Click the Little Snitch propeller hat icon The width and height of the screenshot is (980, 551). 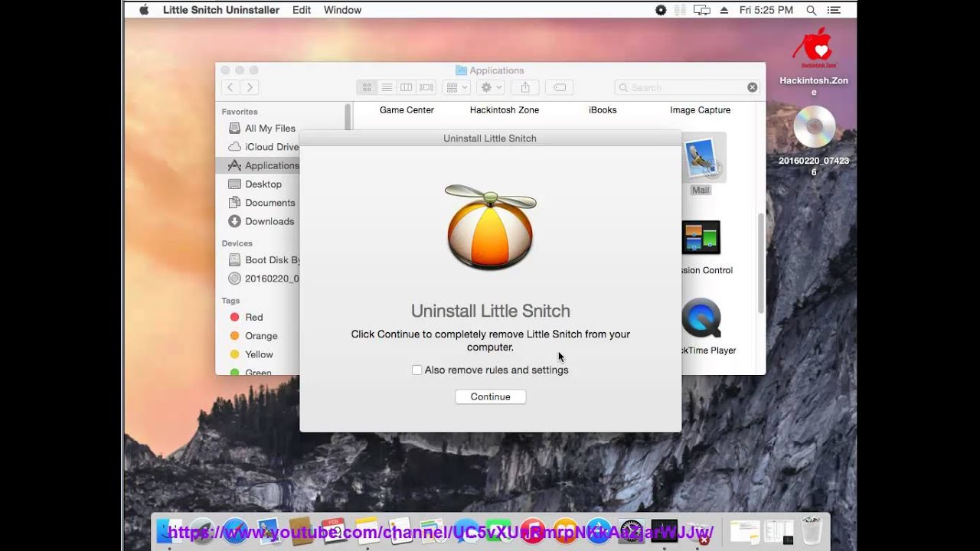(x=490, y=226)
